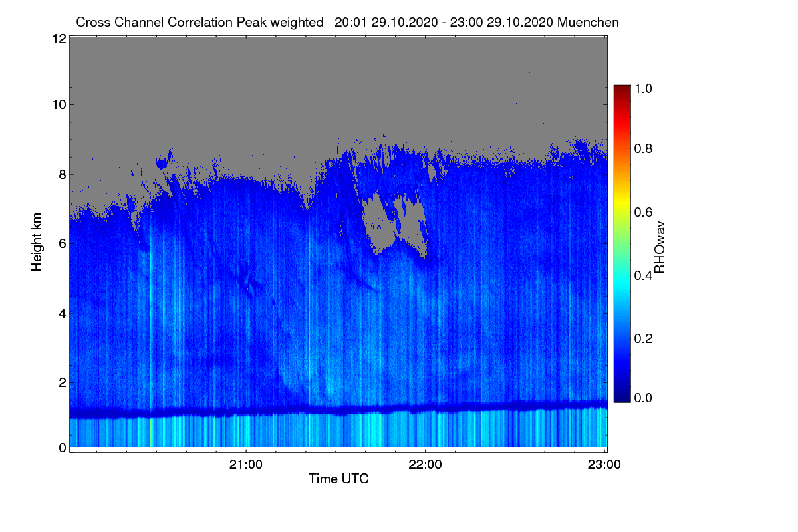The width and height of the screenshot is (798, 532).
Task: Click the '21:00' time axis tick label
Action: point(247,464)
